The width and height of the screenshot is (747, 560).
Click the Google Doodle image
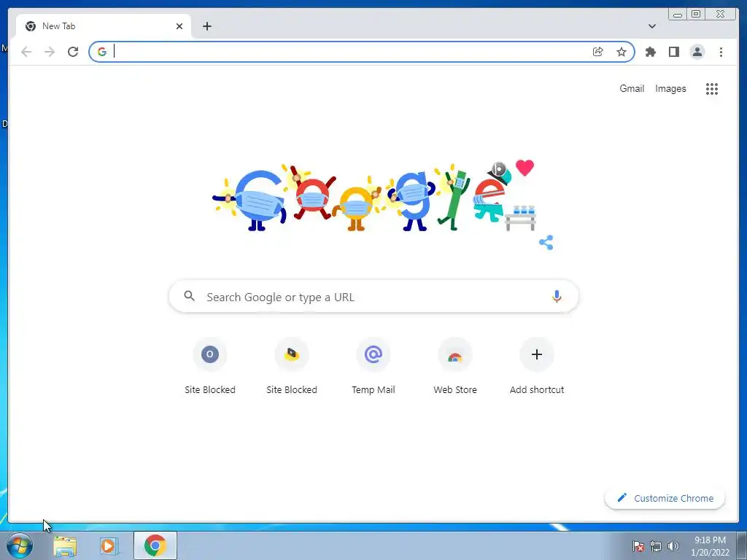click(373, 197)
